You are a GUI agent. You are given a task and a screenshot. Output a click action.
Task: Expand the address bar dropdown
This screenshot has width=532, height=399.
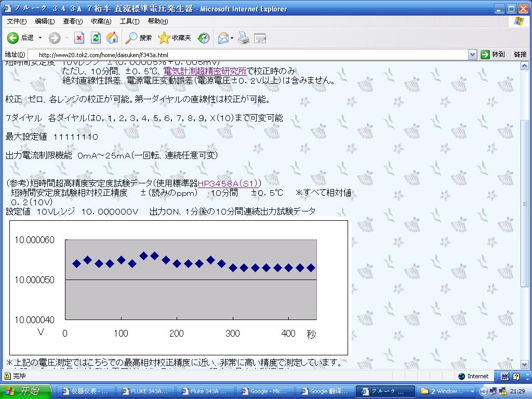[x=472, y=55]
